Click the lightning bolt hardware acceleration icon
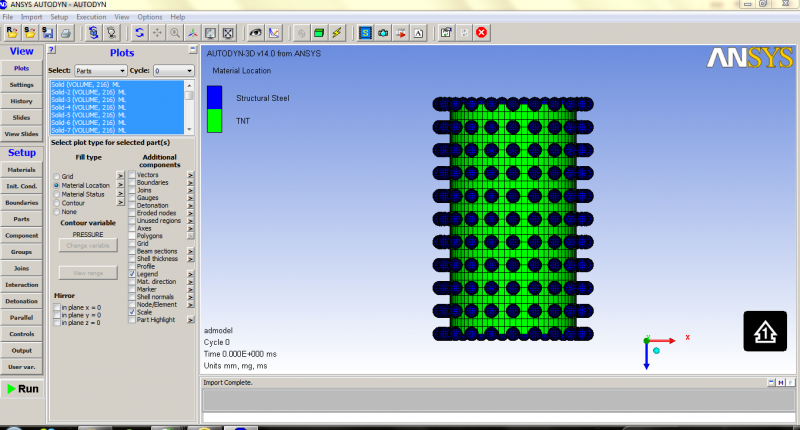 click(337, 33)
